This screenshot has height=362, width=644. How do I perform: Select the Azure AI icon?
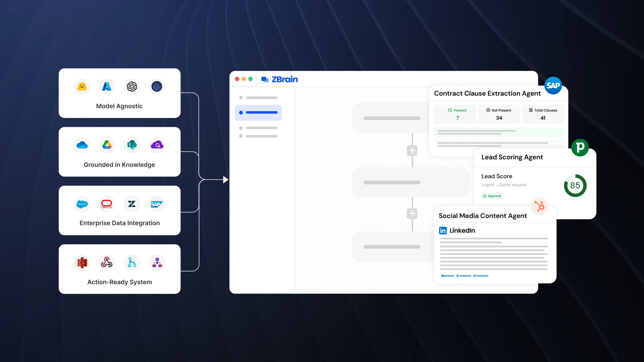(107, 87)
